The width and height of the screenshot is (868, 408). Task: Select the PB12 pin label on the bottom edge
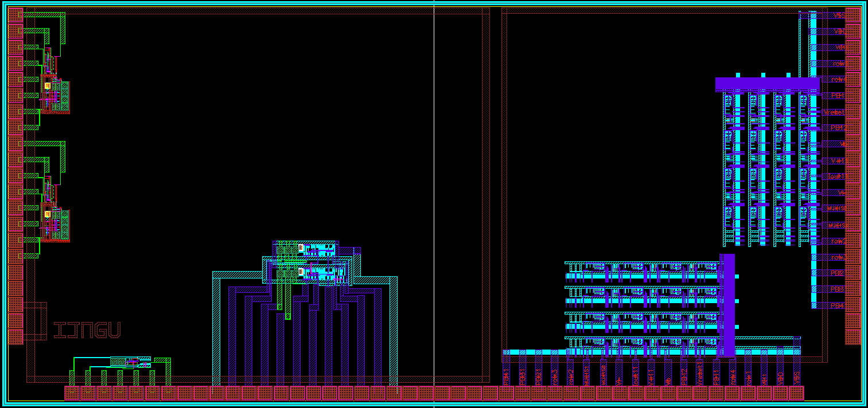(x=683, y=377)
